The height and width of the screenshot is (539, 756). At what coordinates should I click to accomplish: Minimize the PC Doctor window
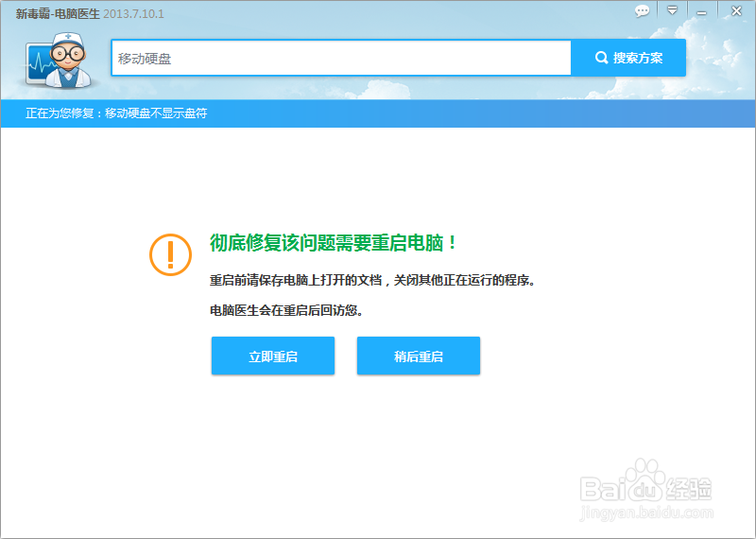[701, 12]
